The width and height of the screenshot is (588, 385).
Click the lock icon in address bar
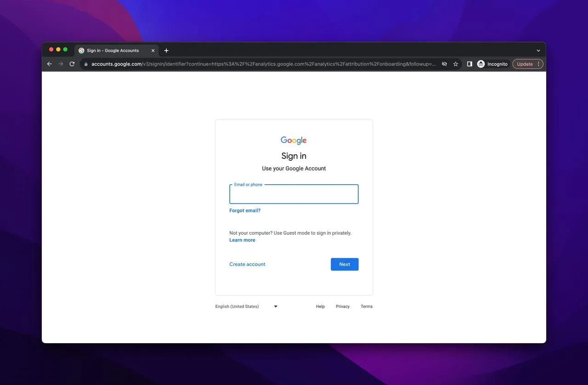pos(85,64)
